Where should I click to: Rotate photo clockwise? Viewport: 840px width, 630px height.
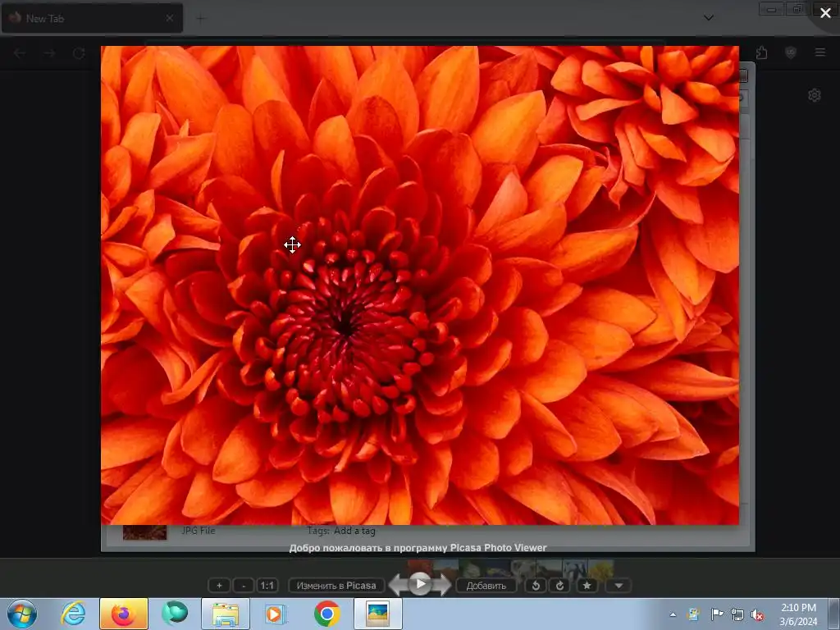click(x=559, y=586)
